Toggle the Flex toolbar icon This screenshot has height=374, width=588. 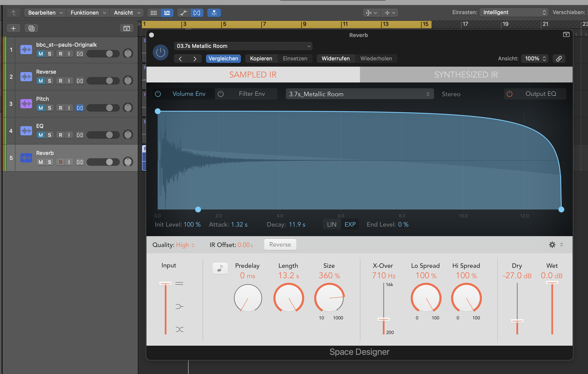[x=197, y=13]
